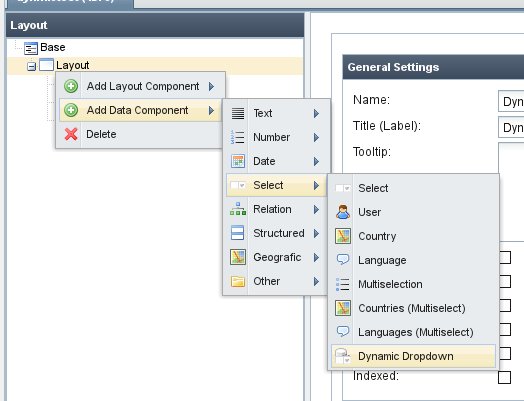This screenshot has width=524, height=401.
Task: Click the Dynamic Dropdown database icon
Action: 343,356
